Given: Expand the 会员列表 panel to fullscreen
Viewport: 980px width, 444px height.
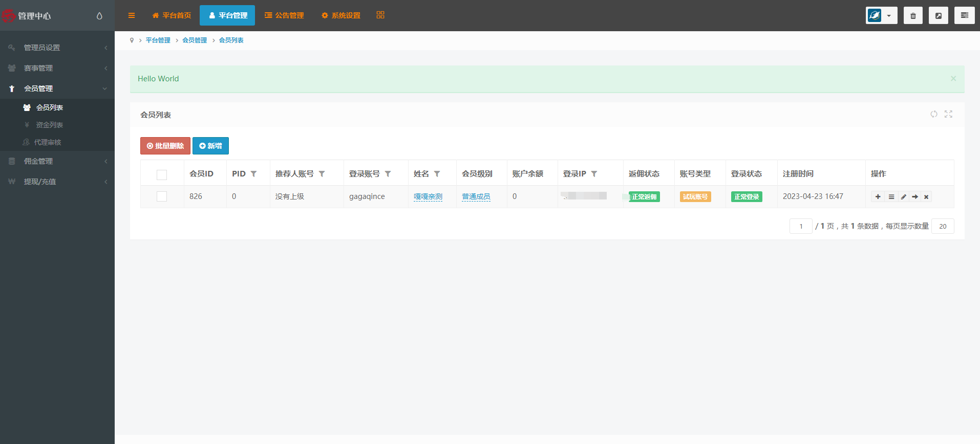Looking at the screenshot, I should click(948, 114).
